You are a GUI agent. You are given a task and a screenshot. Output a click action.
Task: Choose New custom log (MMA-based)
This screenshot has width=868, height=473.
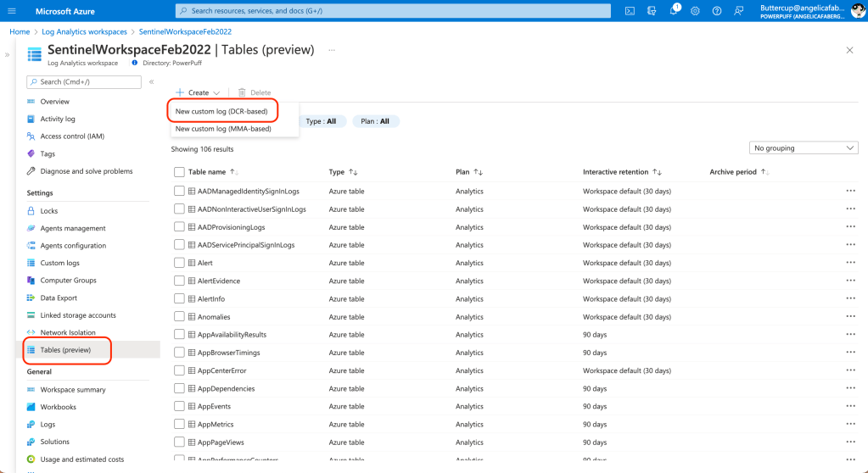[223, 129]
